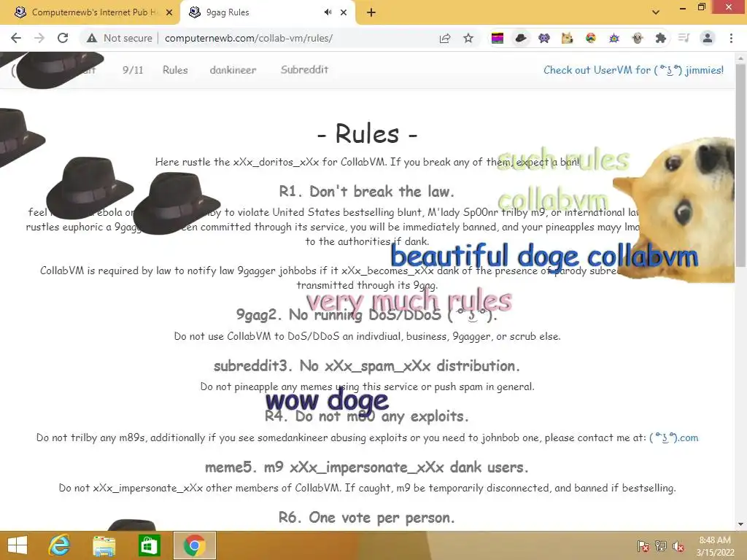Screen dimensions: 747x560
Task: Open the Subreddit nav item
Action: tap(304, 70)
